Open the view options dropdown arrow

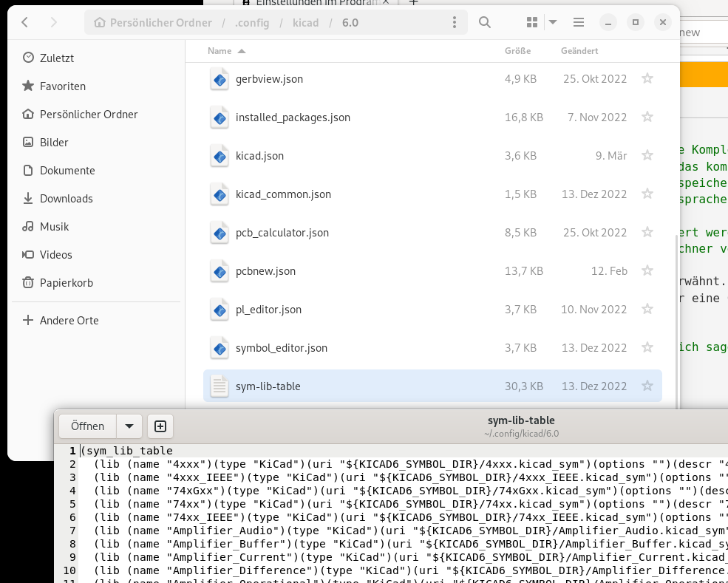553,22
